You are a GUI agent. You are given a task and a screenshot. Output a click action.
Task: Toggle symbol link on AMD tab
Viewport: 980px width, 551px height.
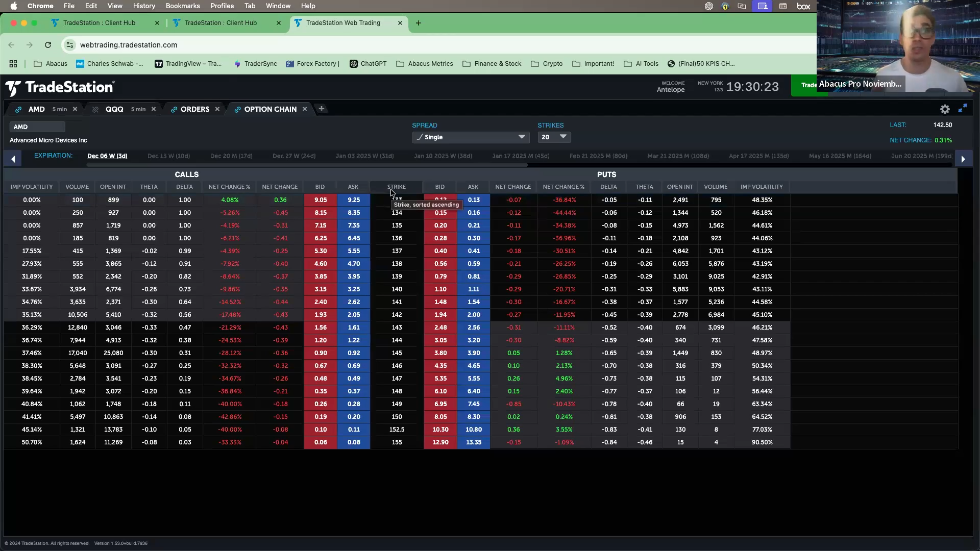18,109
